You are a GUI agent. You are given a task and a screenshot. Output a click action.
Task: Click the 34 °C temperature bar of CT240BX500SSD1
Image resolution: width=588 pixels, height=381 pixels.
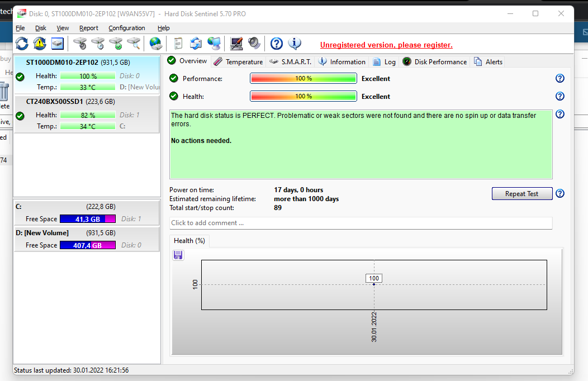88,126
